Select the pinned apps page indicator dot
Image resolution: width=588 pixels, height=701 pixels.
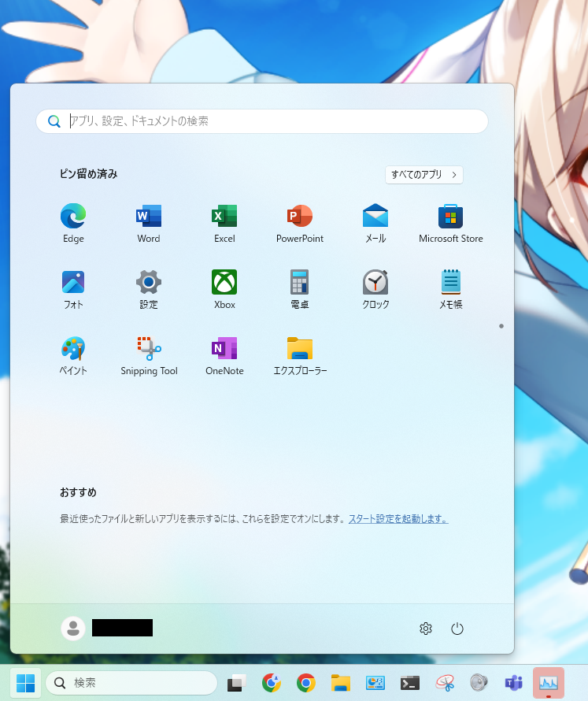(501, 326)
